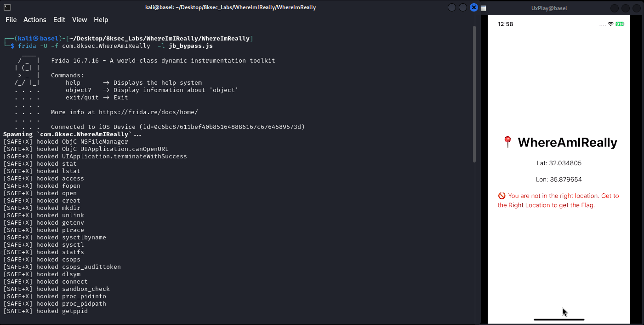
Task: Maximize the terminal window
Action: (463, 7)
